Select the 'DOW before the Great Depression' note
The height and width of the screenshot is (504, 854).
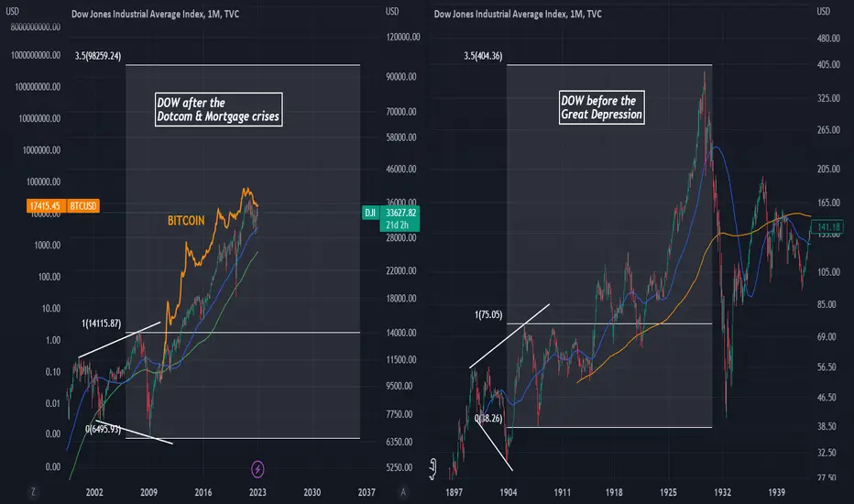click(x=602, y=107)
